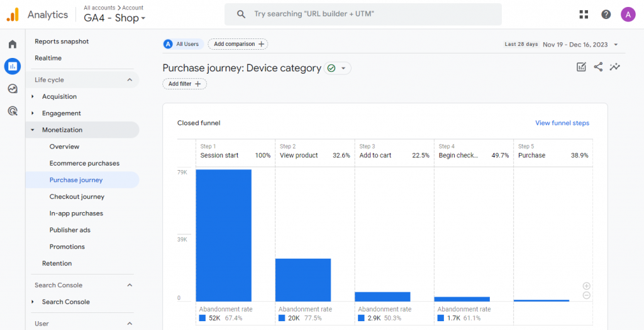
Task: Select the Reports icon in left rail
Action: coord(13,66)
